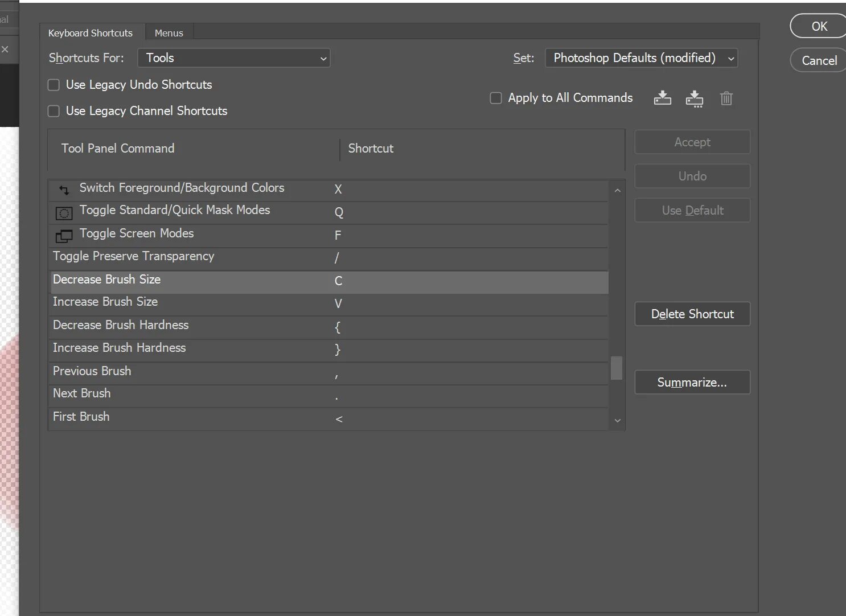The width and height of the screenshot is (846, 616).
Task: Click the save shortcut set icon
Action: click(662, 98)
